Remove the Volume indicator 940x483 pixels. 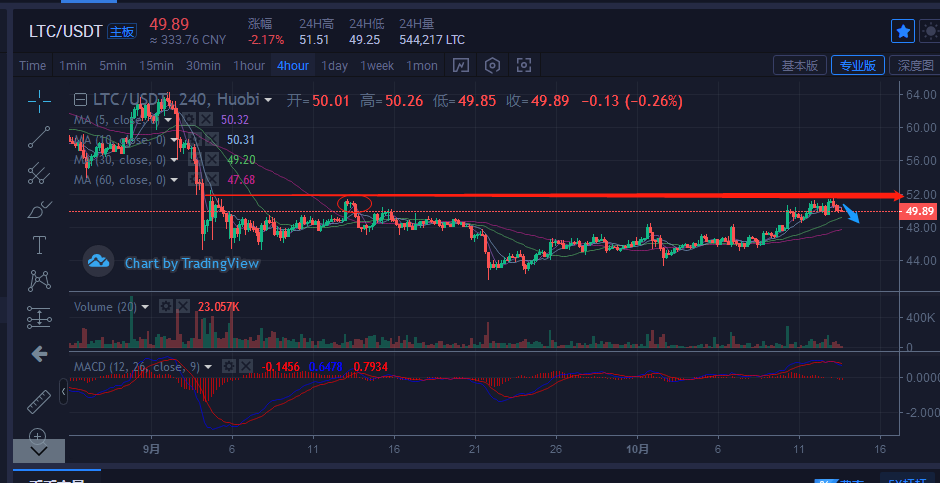pos(182,307)
